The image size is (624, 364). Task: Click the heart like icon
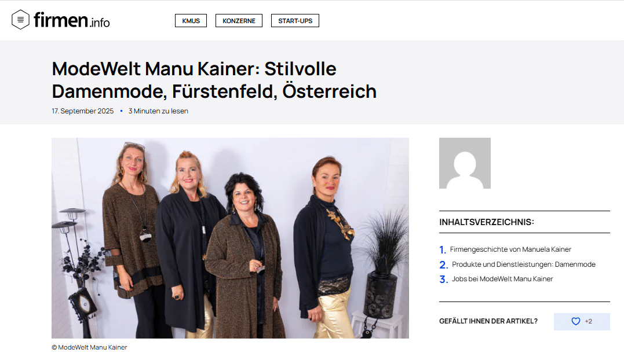pyautogui.click(x=575, y=321)
